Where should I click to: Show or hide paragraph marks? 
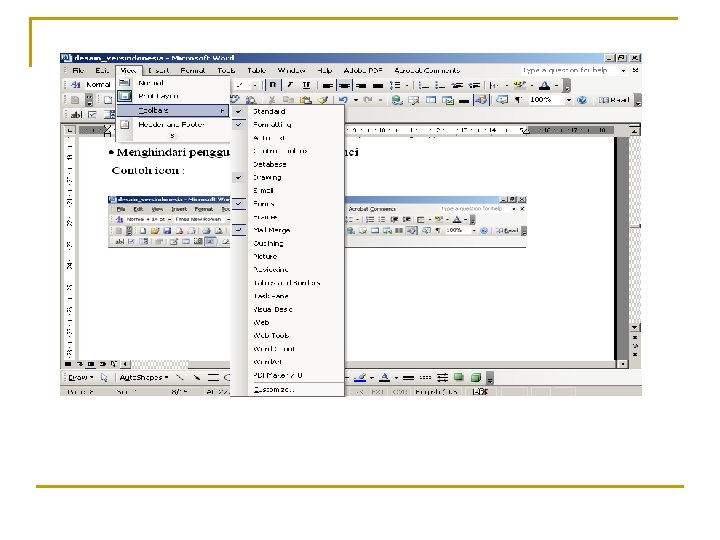pos(518,100)
